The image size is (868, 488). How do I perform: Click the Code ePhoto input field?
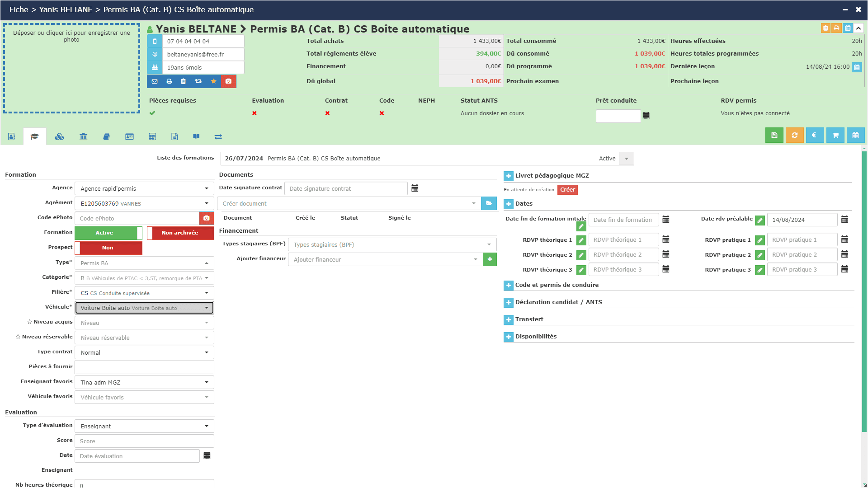pos(137,218)
